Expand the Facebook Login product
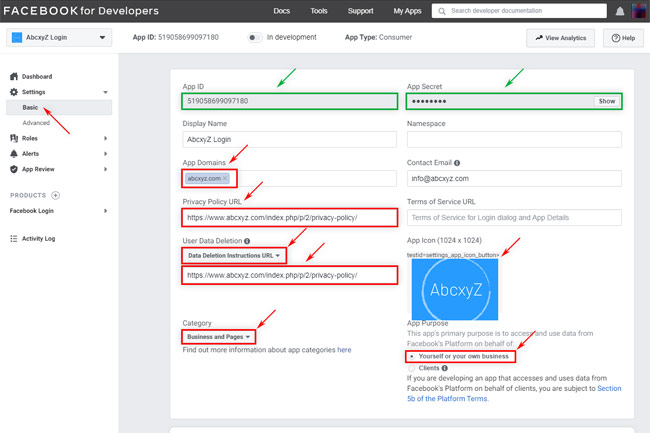The image size is (650, 433). (x=105, y=211)
